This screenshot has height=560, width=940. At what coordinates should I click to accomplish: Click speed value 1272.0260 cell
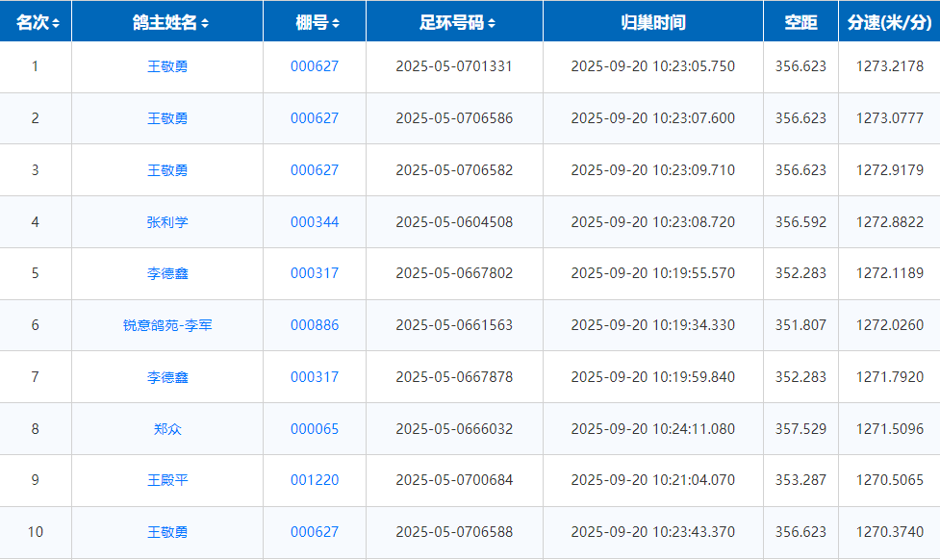click(889, 325)
